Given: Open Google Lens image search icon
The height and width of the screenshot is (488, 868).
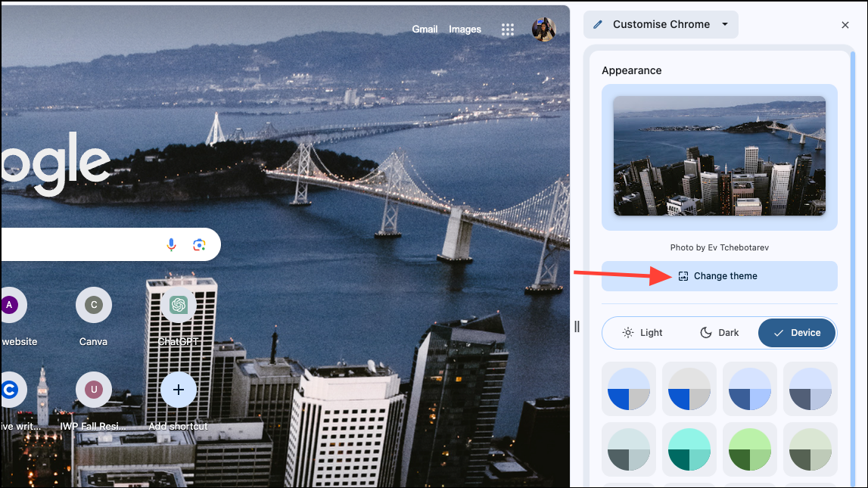Looking at the screenshot, I should [x=199, y=244].
